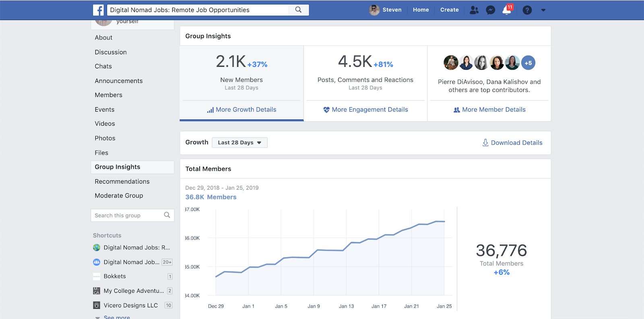The width and height of the screenshot is (644, 319).
Task: Click the final Jan 25 chart data point
Action: point(444,222)
